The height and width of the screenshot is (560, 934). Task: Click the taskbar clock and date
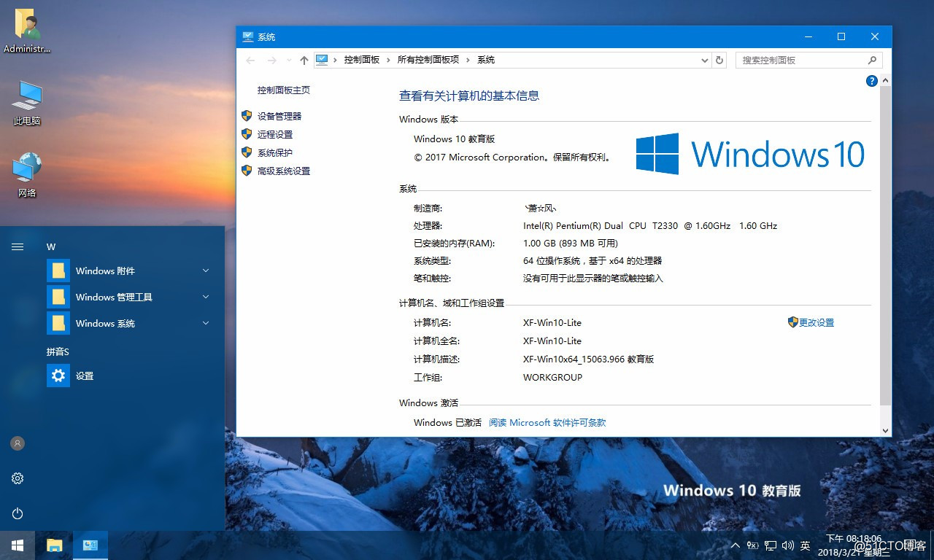tap(853, 545)
